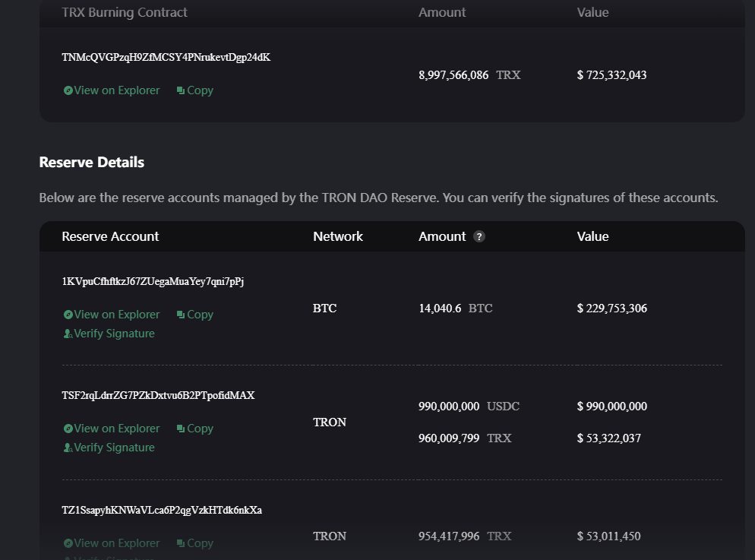Copy the TRX Burning Contract address

tap(200, 90)
